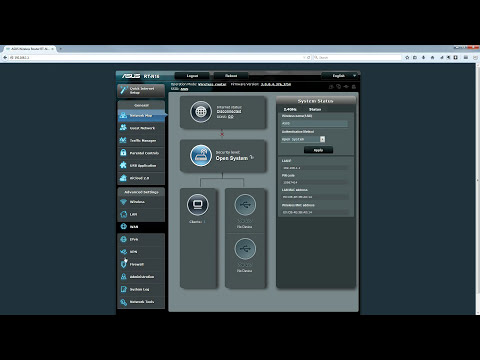Select Network Map in sidebar

coord(141,115)
